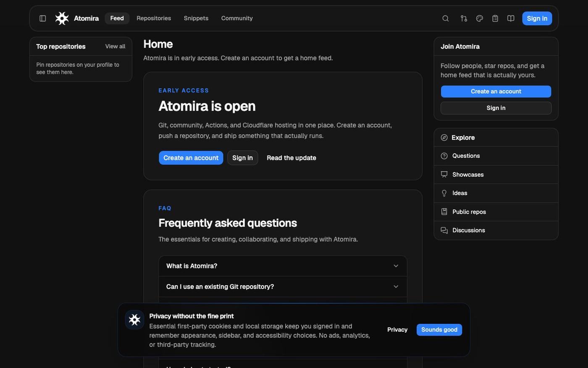This screenshot has height=368, width=588.
Task: Open the Read the update link
Action: [291, 158]
